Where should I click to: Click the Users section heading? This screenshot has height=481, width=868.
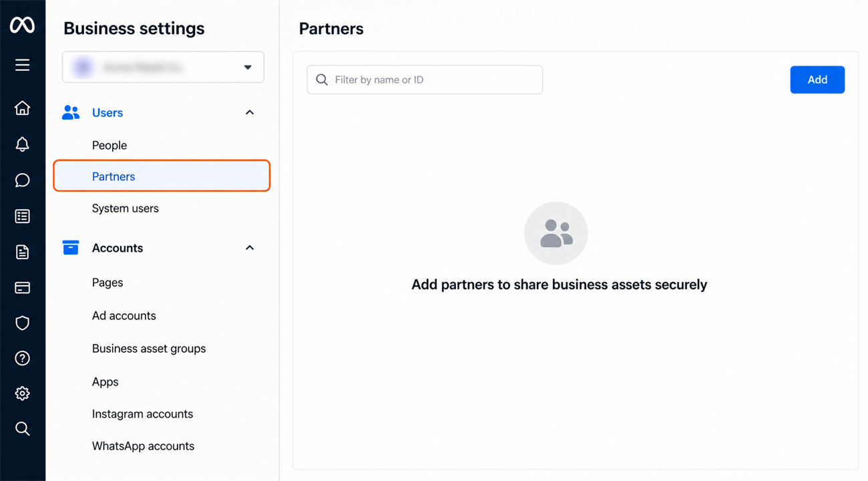point(107,113)
